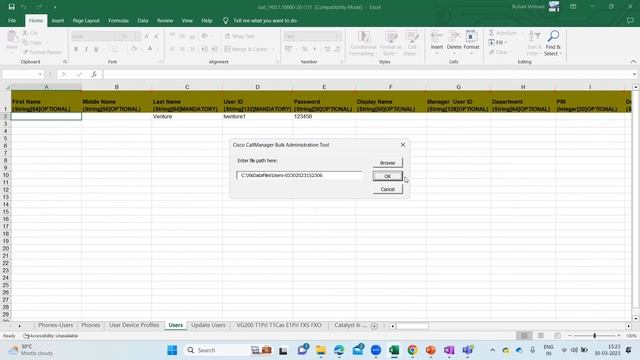Click the Save icon in title bar
Viewport: 640px width, 360px height.
click(11, 7)
